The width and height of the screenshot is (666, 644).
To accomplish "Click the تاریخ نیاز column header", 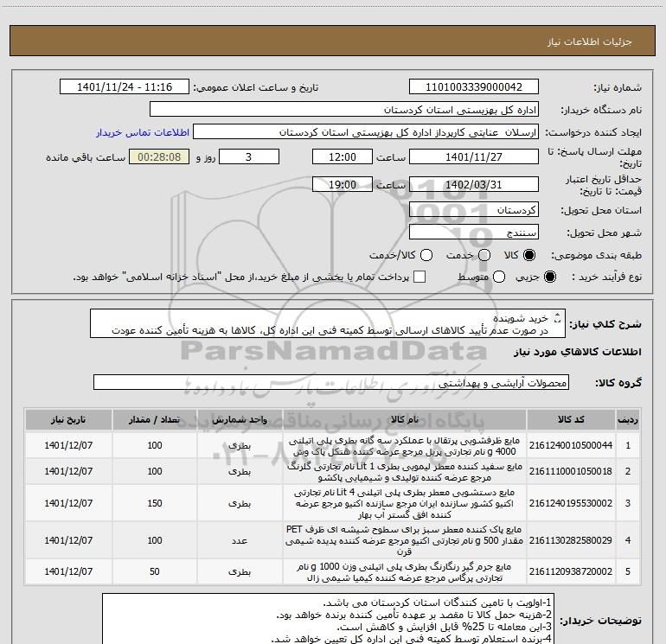I will 68,420.
